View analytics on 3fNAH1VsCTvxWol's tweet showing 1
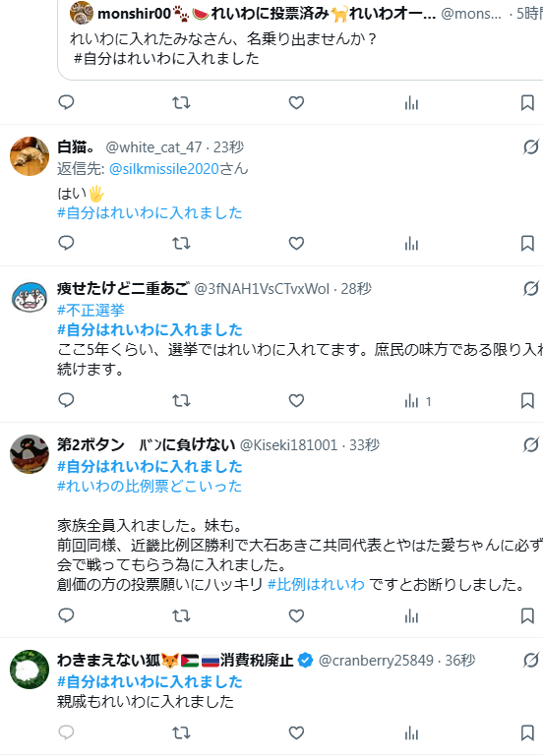The image size is (543, 756). point(418,401)
